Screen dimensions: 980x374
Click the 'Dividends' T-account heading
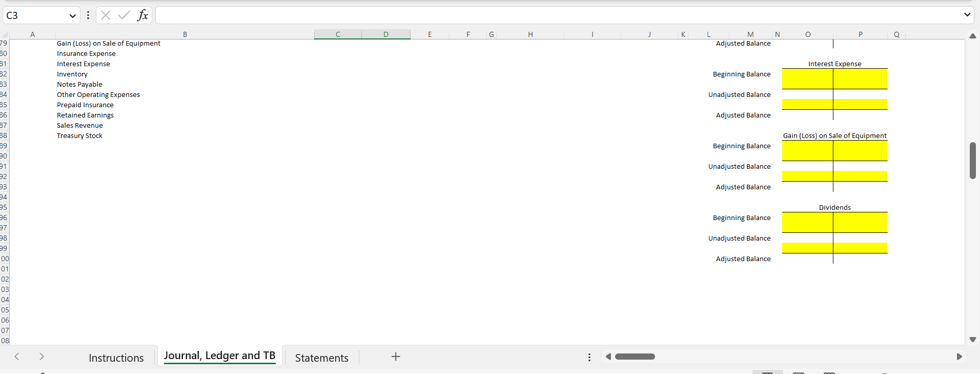(835, 208)
